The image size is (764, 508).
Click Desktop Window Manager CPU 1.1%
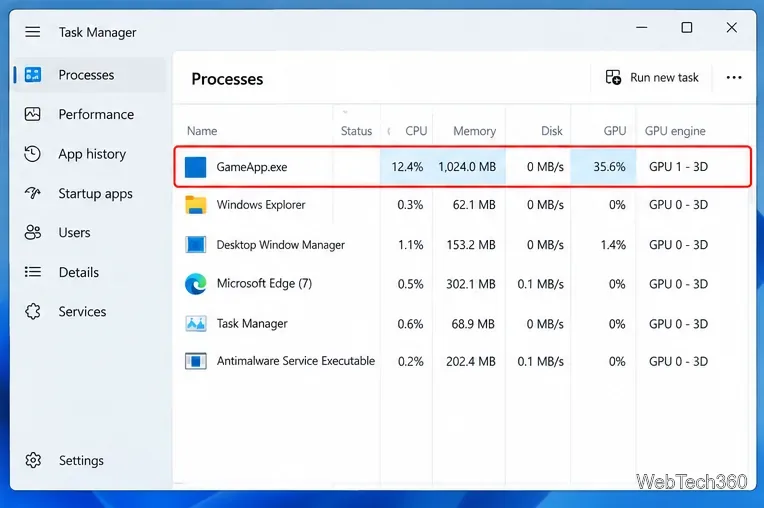(410, 245)
